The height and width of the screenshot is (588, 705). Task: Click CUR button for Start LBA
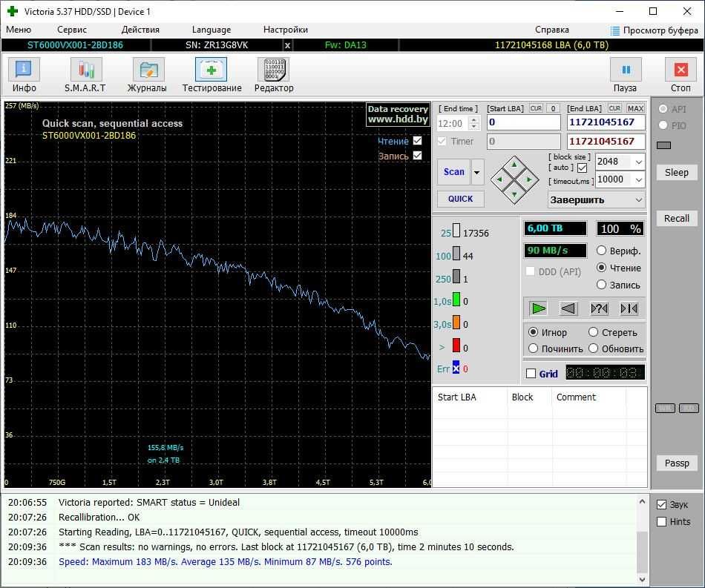coord(536,108)
